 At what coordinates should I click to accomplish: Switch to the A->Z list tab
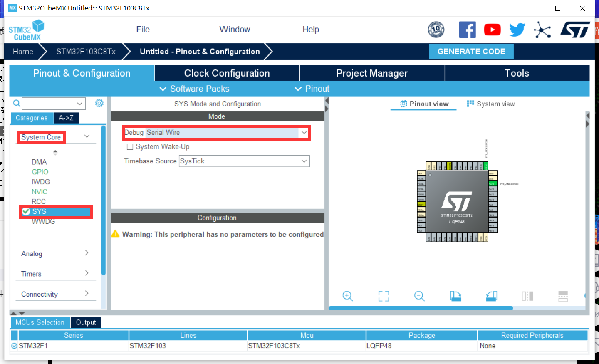point(66,118)
